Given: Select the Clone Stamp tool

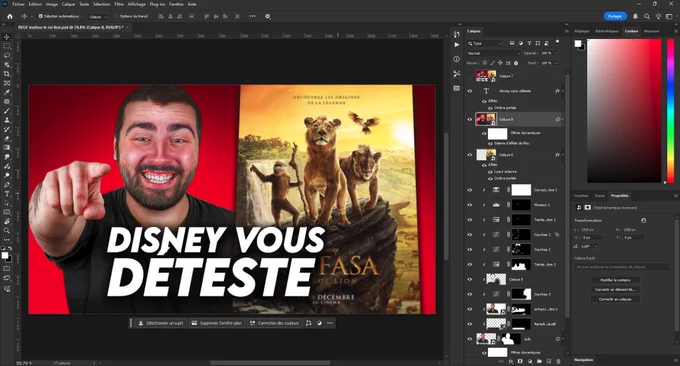Looking at the screenshot, I should pyautogui.click(x=7, y=120).
